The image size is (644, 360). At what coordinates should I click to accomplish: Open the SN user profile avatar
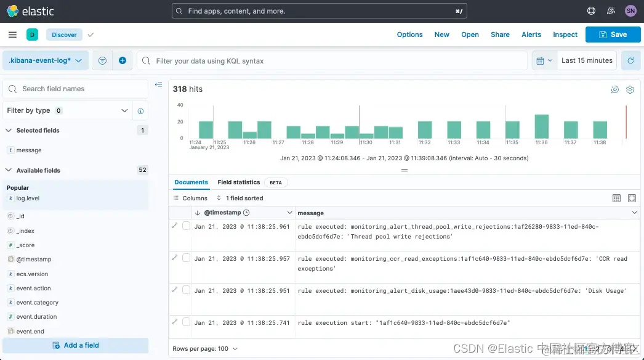(x=630, y=11)
